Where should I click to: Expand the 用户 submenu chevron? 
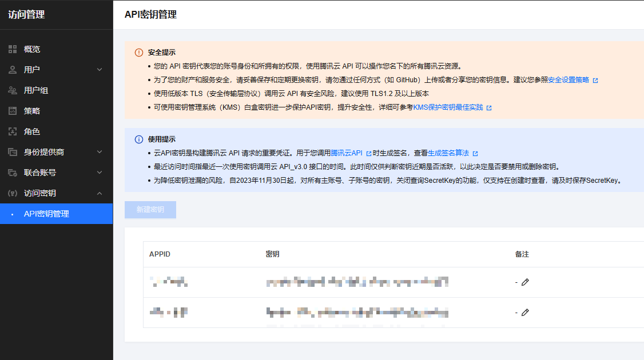[x=100, y=70]
